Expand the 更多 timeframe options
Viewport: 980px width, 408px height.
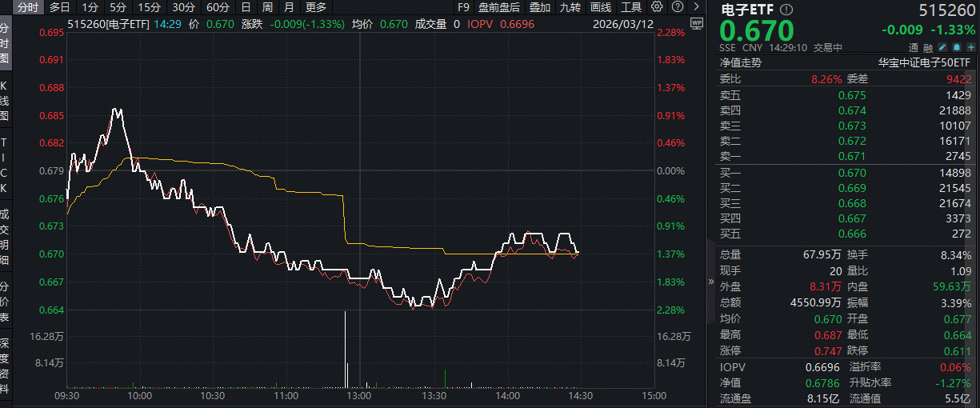click(316, 7)
